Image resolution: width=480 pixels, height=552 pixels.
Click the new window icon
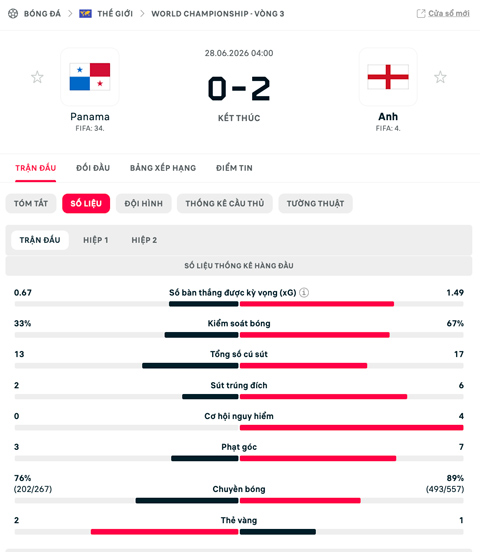coord(421,13)
